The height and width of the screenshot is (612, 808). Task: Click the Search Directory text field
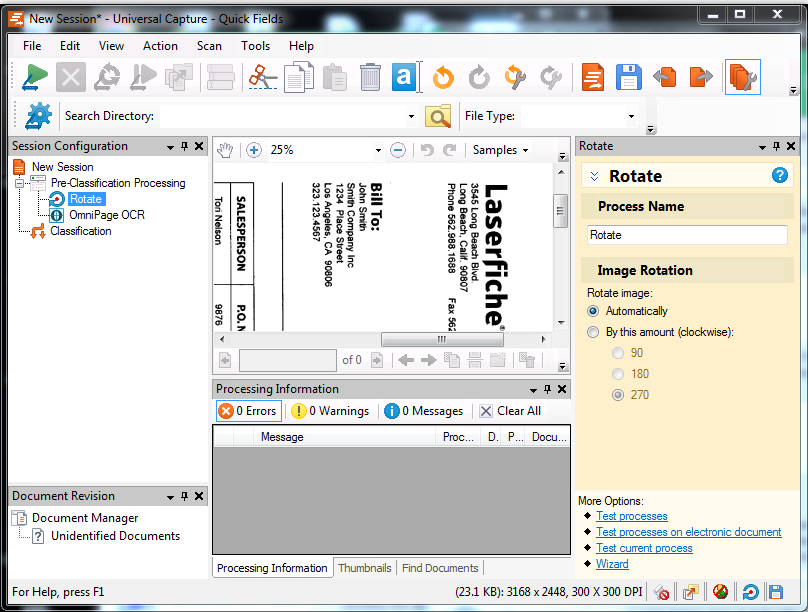click(x=282, y=116)
